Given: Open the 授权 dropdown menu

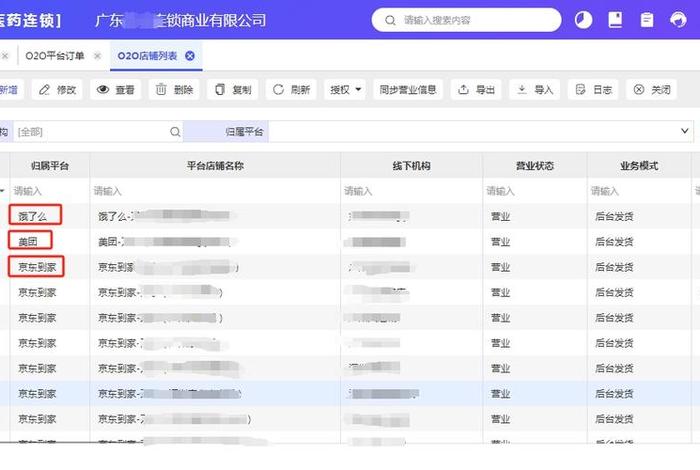Looking at the screenshot, I should coord(345,90).
